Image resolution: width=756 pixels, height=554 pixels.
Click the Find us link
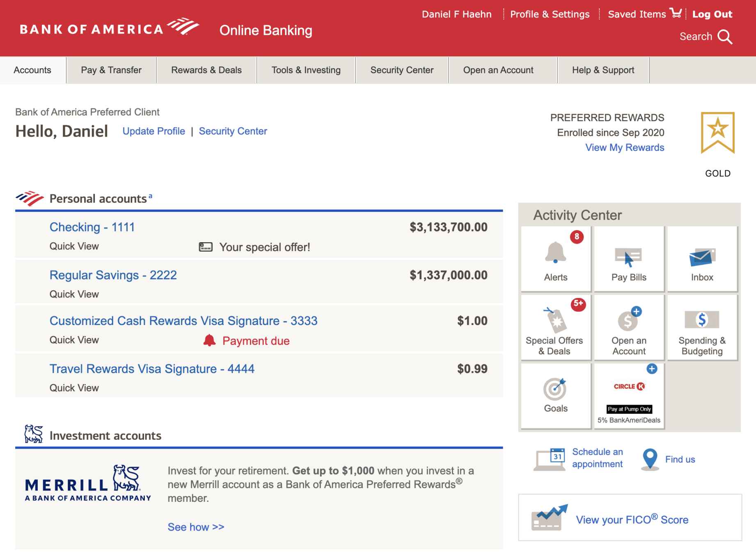680,459
